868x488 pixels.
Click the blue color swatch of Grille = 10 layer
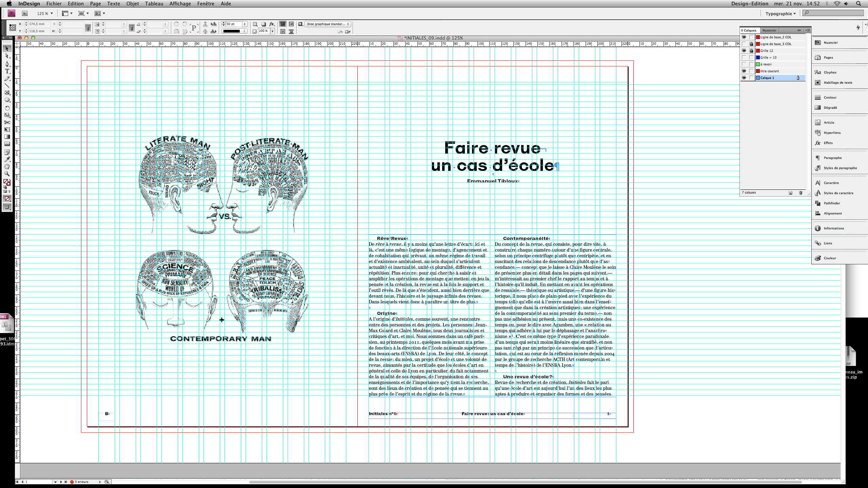(x=758, y=57)
